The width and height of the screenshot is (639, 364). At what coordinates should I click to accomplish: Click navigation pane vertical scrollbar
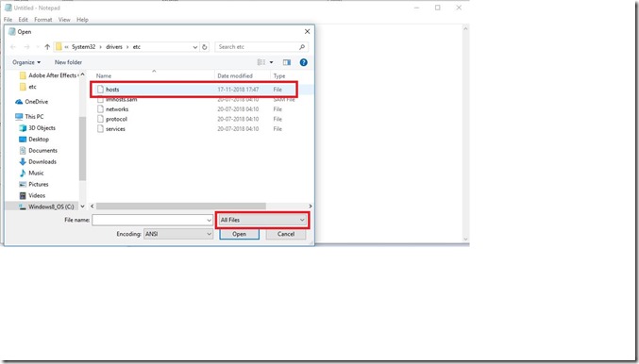[82, 149]
